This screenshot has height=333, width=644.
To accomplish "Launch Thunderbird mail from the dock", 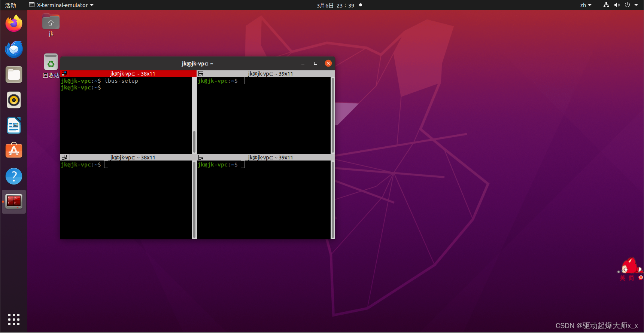I will coord(14,49).
